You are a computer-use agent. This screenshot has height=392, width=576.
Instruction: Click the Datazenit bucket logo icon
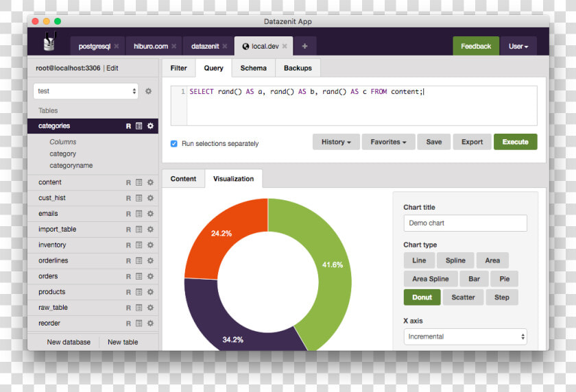pyautogui.click(x=49, y=41)
